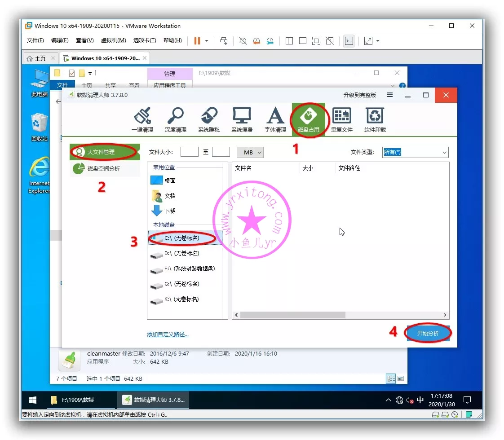Switch to 磁盘空间分析 disk space analysis
The height and width of the screenshot is (440, 504).
[x=104, y=169]
